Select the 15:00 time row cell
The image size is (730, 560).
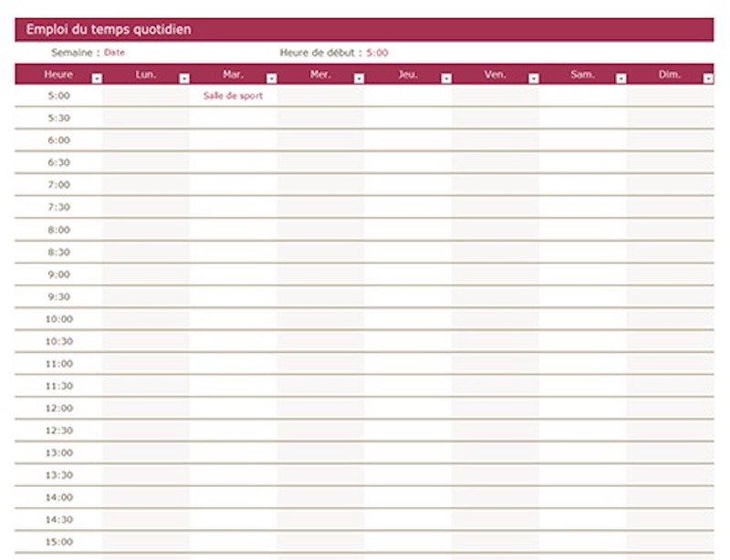58,542
